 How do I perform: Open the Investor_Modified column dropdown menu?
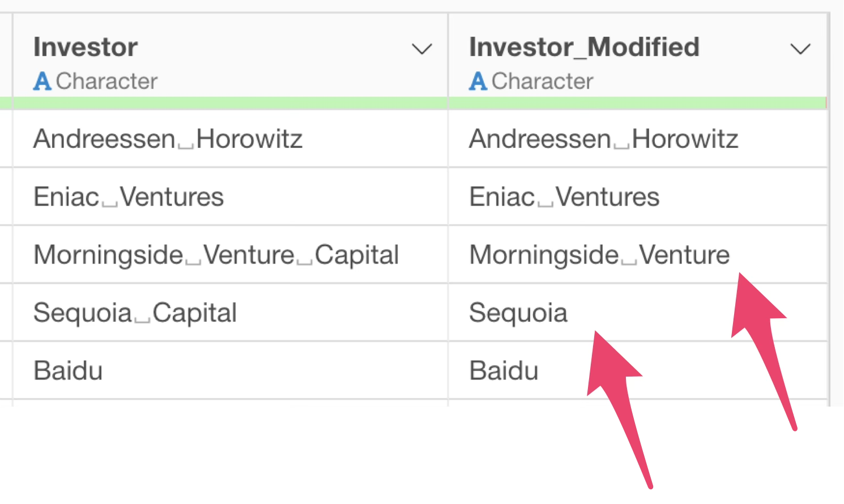(x=800, y=49)
